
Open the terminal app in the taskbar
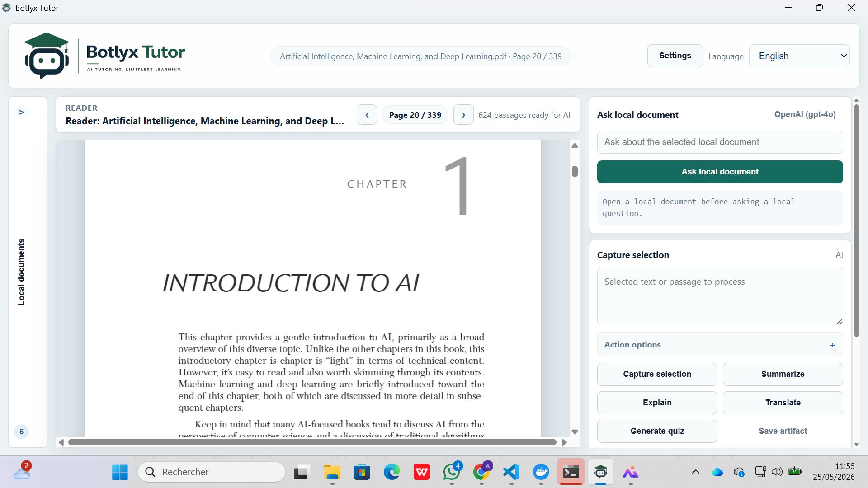pyautogui.click(x=571, y=472)
